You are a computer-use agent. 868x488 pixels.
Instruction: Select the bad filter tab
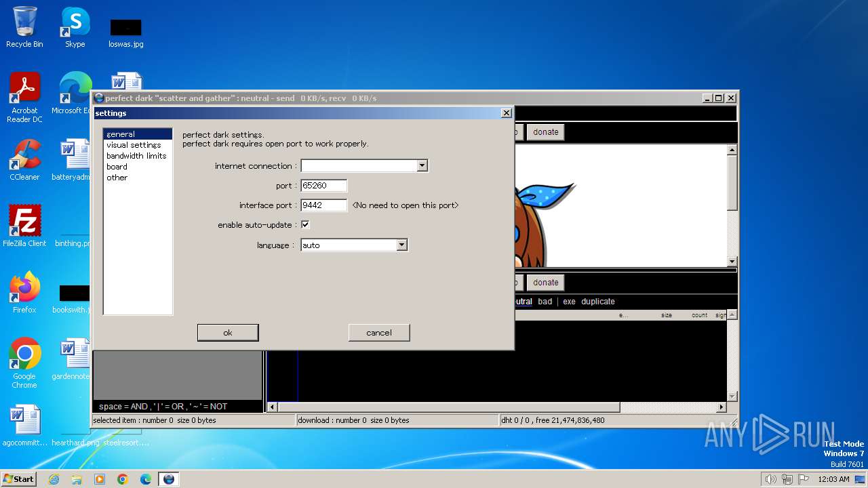tap(545, 302)
